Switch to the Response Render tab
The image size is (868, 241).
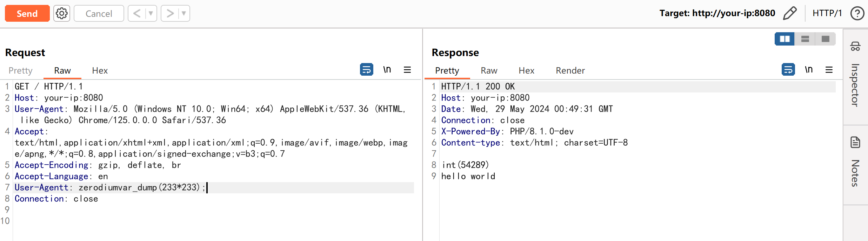click(x=570, y=71)
